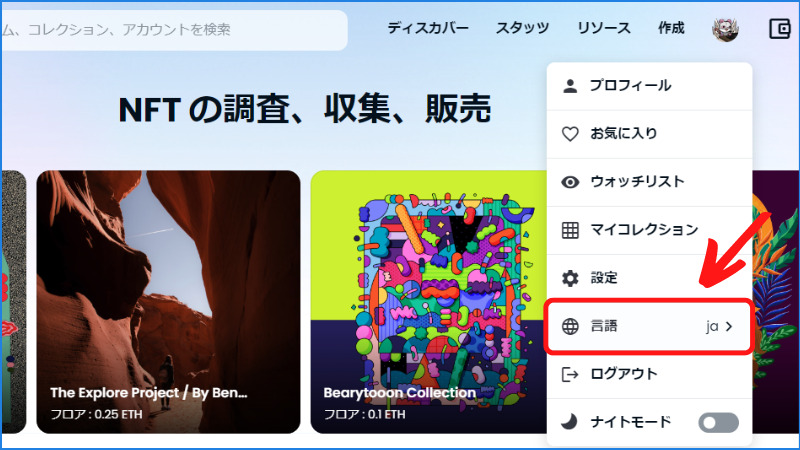The width and height of the screenshot is (800, 450).
Task: Click the grid icon beside マイコレクション
Action: tap(570, 230)
